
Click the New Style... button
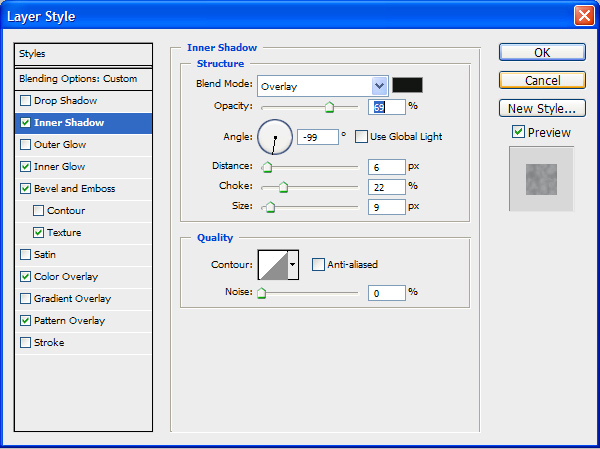point(542,109)
